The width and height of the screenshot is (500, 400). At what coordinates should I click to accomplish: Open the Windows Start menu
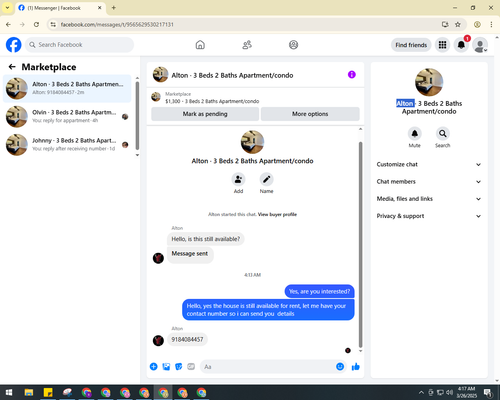(x=9, y=393)
